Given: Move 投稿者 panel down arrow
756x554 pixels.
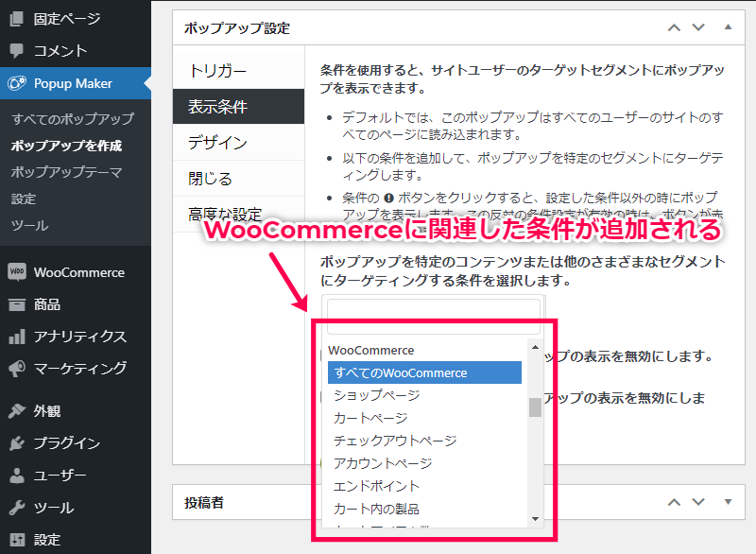Looking at the screenshot, I should pos(698,502).
